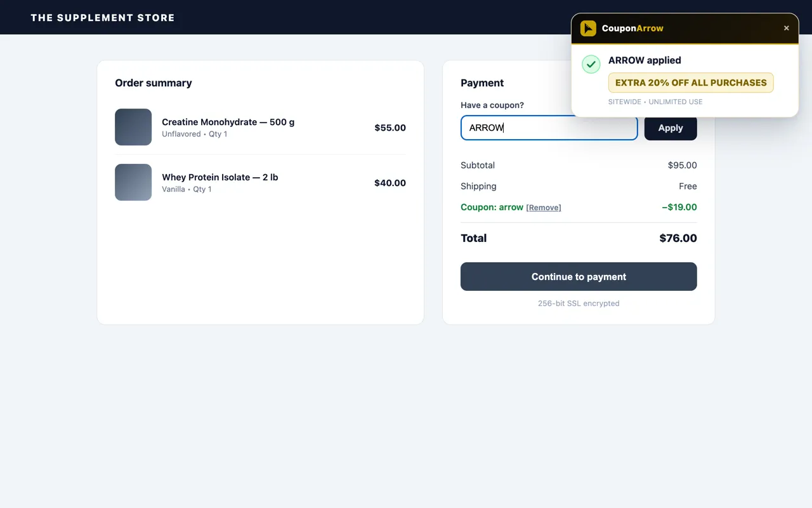Click the $76.00 total amount
The height and width of the screenshot is (508, 812).
click(x=678, y=238)
